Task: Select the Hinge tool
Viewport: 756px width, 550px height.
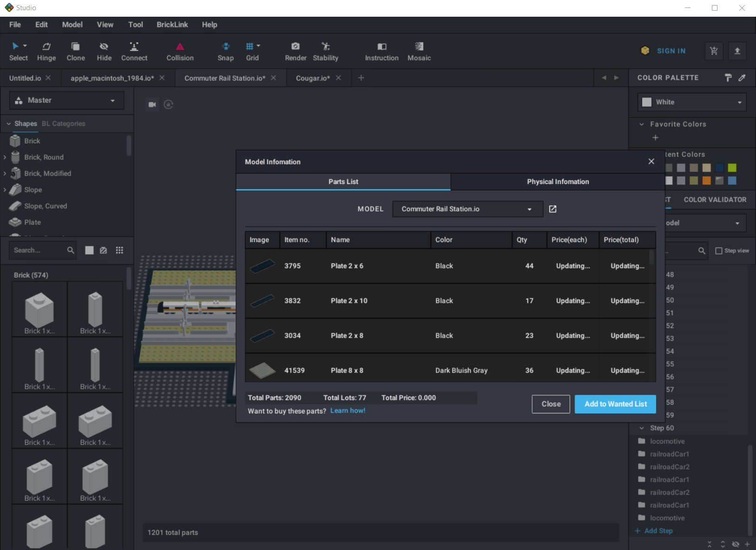Action: (x=46, y=51)
